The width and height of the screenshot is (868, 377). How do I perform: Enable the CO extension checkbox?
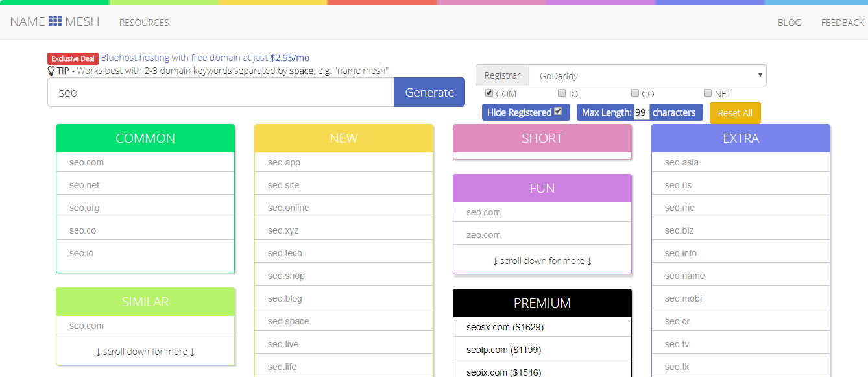pos(635,93)
